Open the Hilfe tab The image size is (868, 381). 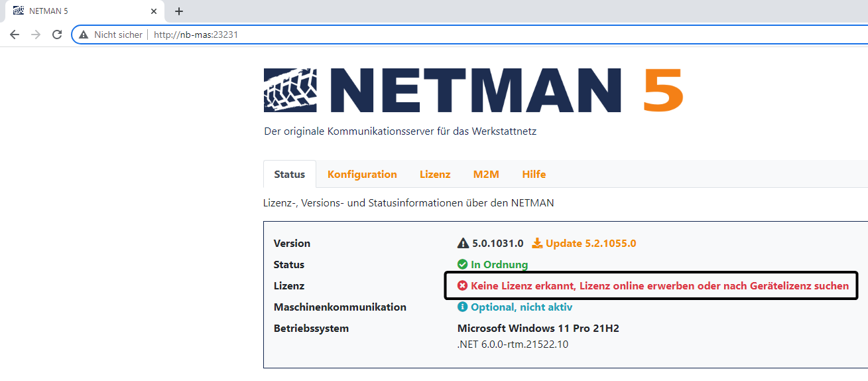pos(534,175)
